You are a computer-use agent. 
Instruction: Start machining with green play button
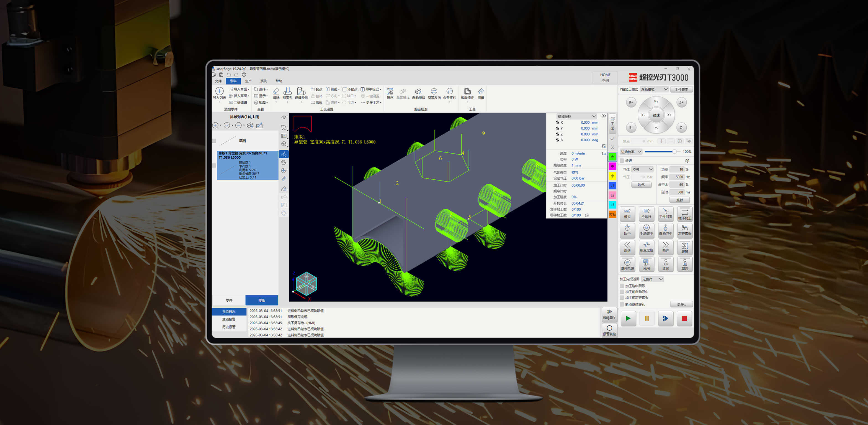pyautogui.click(x=628, y=318)
